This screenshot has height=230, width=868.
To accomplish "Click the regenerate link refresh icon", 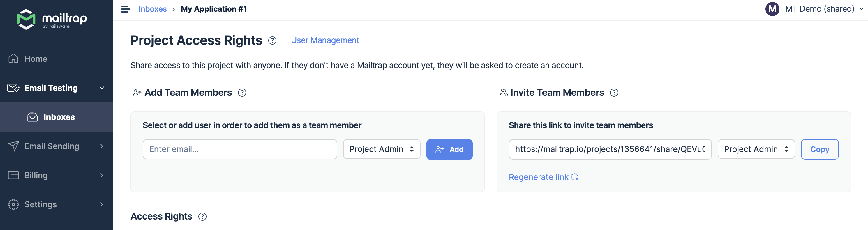I will point(574,177).
